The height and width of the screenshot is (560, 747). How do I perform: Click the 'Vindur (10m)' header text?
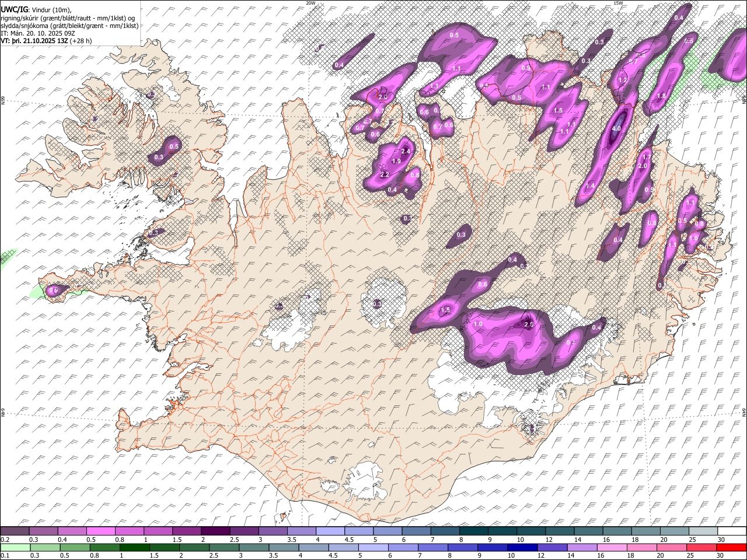tap(52, 9)
